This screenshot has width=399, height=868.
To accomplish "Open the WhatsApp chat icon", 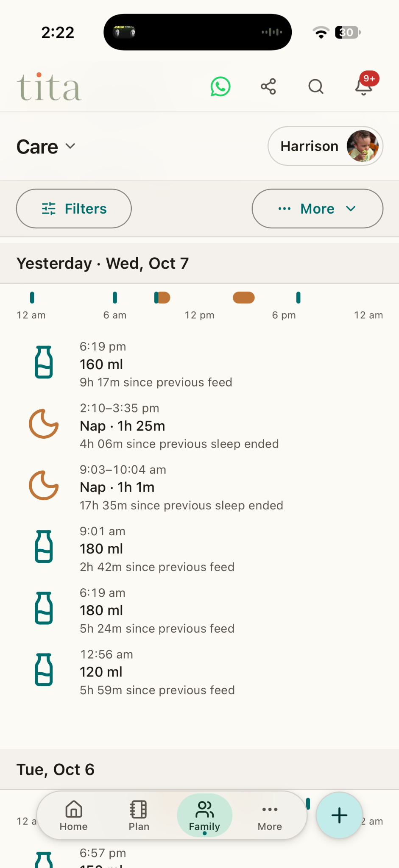I will pos(220,86).
